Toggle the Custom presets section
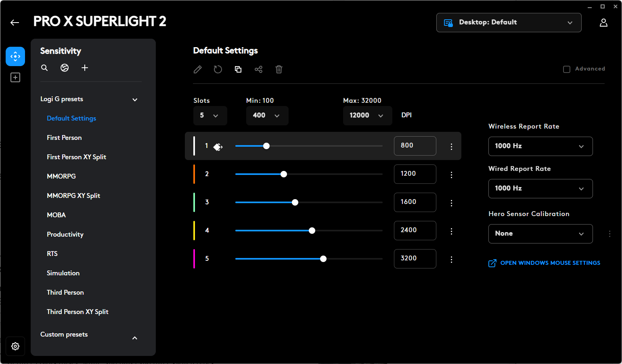The height and width of the screenshot is (364, 622). point(135,338)
